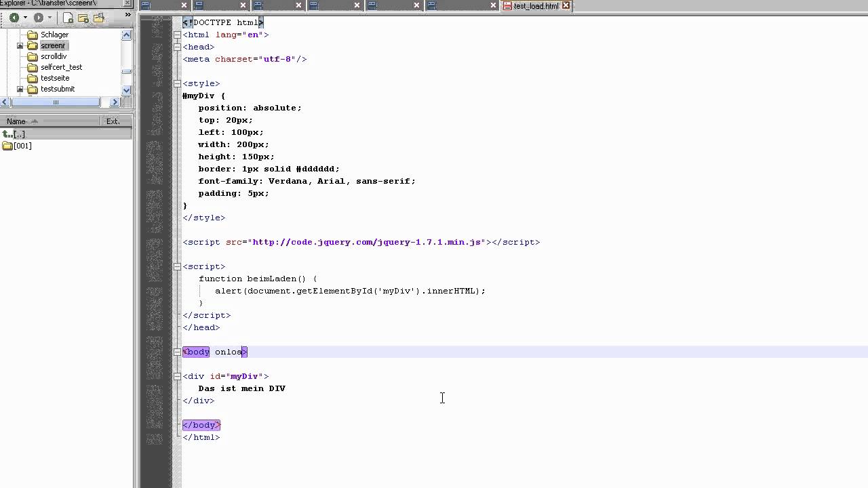868x488 pixels.
Task: Click folder tree scrollbar up arrow
Action: click(x=127, y=35)
